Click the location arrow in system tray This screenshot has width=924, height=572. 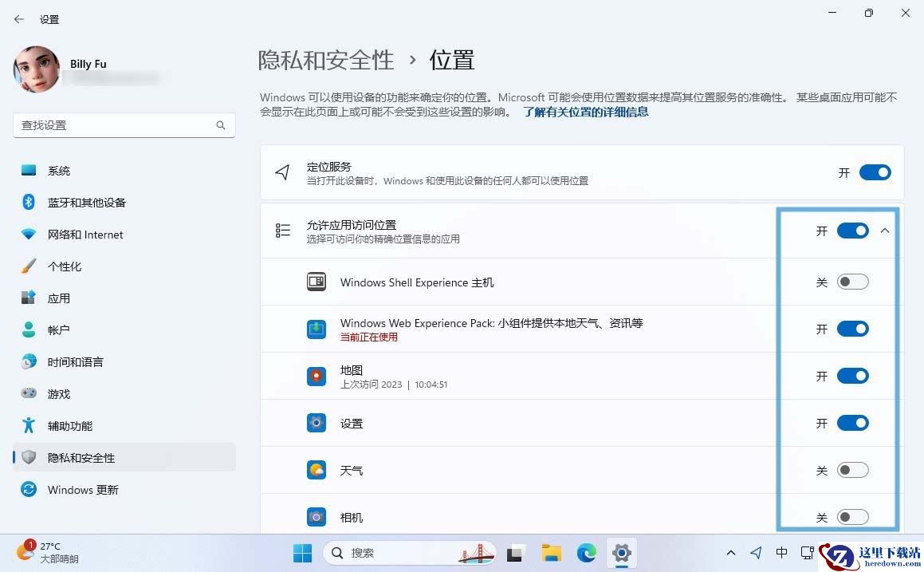(756, 553)
